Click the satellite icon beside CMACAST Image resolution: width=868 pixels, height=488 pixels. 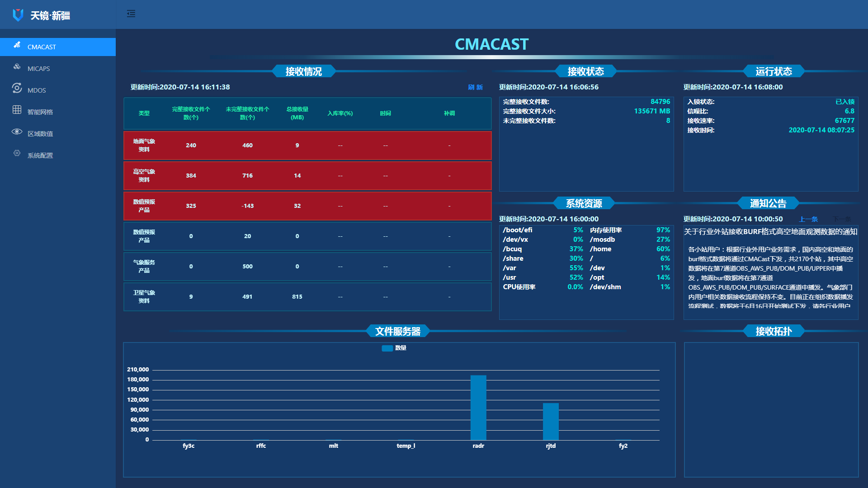coord(17,45)
